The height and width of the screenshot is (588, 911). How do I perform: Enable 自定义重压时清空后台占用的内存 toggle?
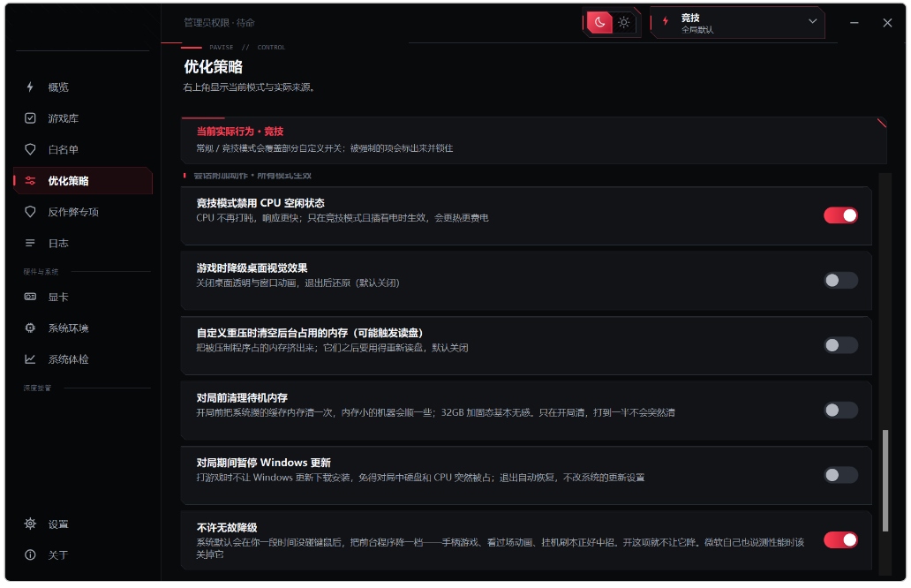[840, 345]
